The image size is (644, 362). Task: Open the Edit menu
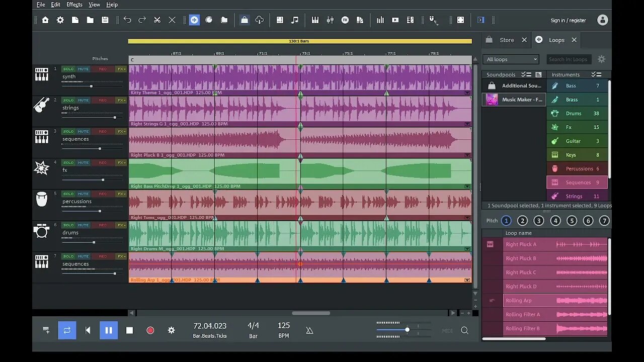56,5
